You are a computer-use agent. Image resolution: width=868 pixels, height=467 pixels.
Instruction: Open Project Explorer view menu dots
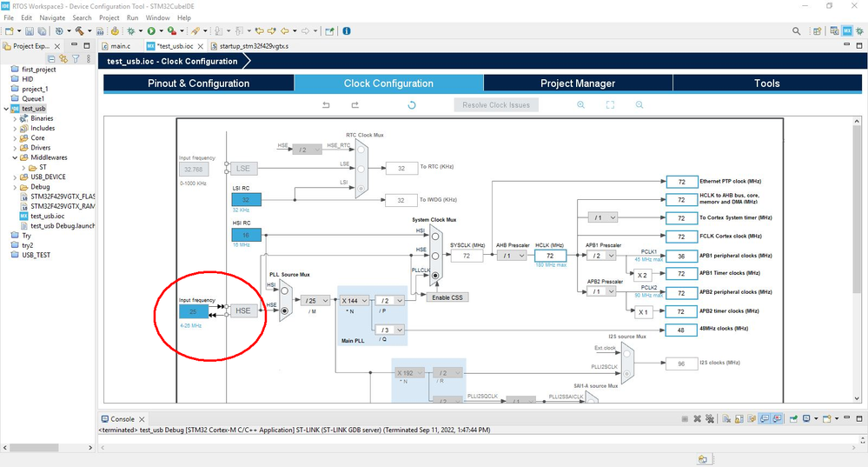(88, 59)
